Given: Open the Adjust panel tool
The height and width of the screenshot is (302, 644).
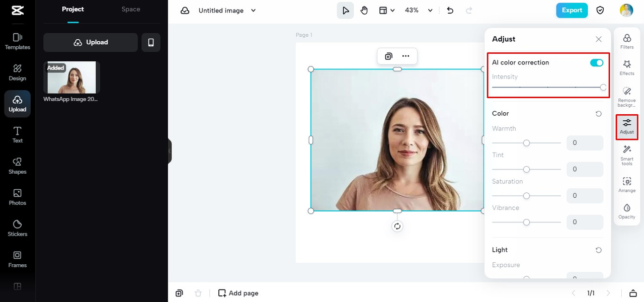Looking at the screenshot, I should pyautogui.click(x=627, y=127).
